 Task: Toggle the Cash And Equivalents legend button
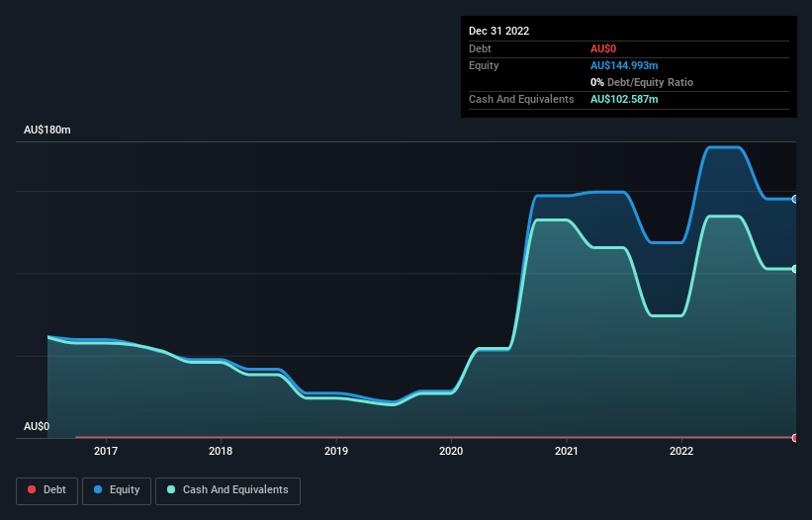click(227, 490)
